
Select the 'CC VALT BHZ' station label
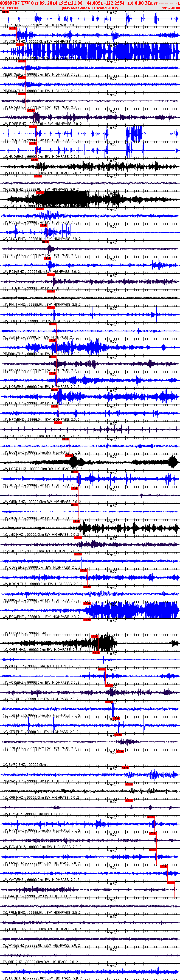coord(14,255)
